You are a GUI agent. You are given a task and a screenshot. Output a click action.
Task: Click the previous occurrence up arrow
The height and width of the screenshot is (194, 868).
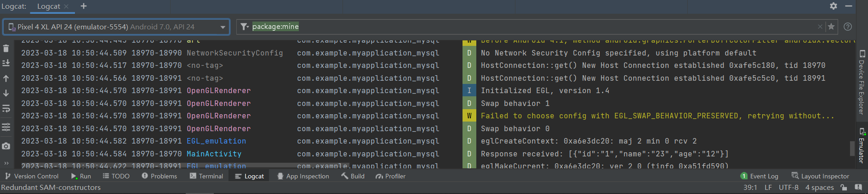pos(6,78)
